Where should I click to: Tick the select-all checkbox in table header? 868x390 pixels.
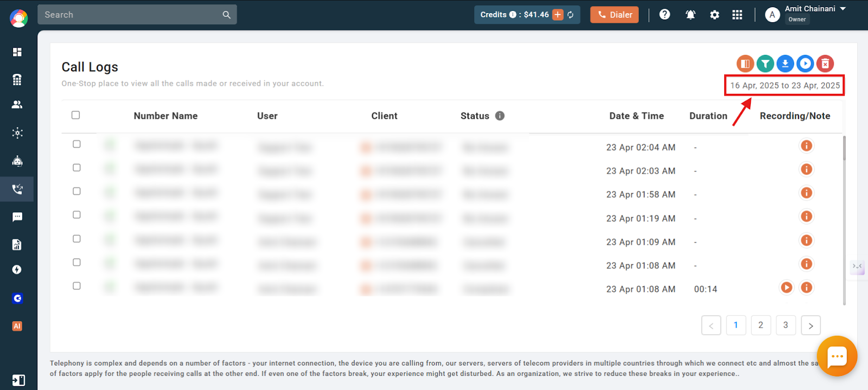pyautogui.click(x=75, y=115)
